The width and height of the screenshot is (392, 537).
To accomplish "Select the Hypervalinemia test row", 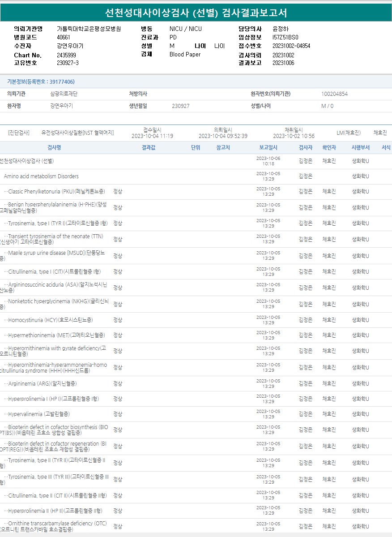I will pos(38,414).
